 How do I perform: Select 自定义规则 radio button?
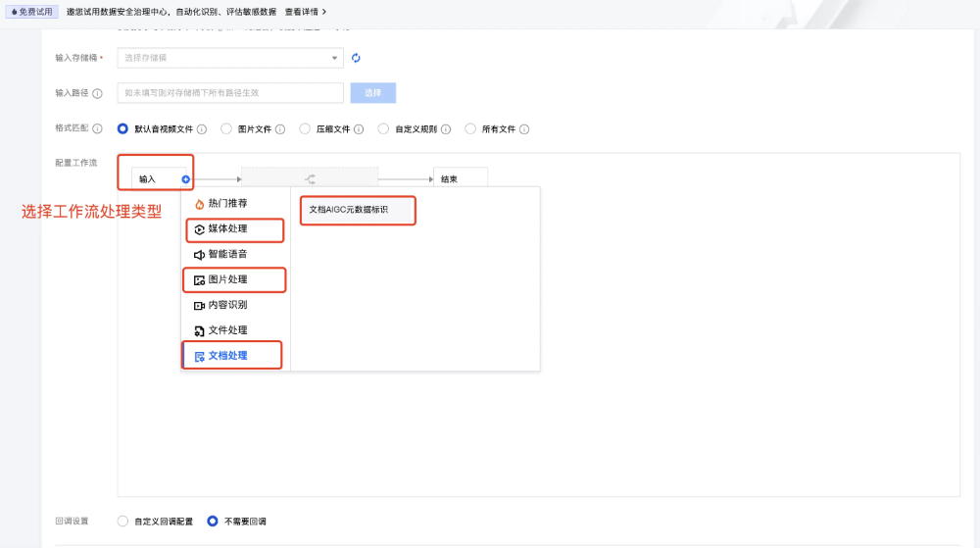(x=383, y=128)
